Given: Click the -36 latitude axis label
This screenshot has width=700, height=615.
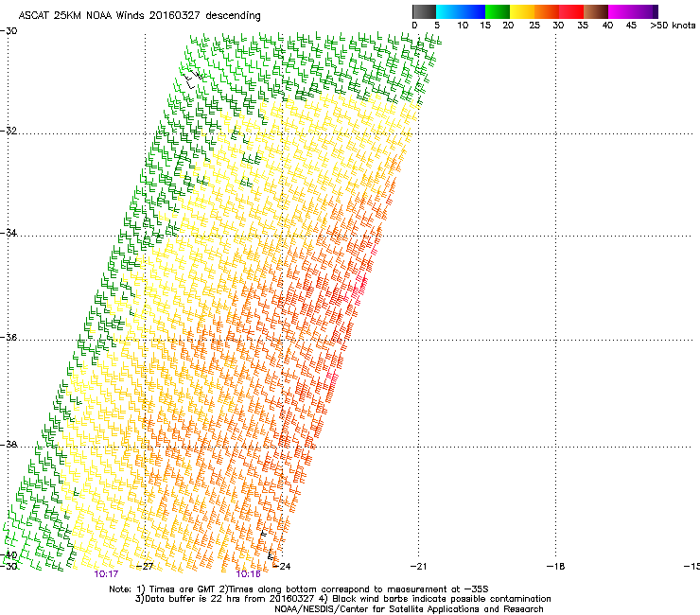Looking at the screenshot, I should 9,337.
